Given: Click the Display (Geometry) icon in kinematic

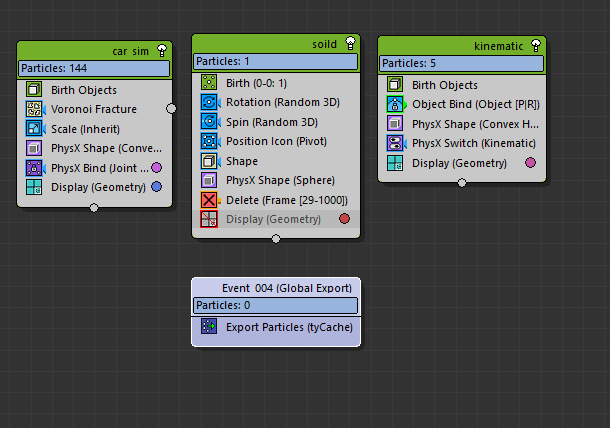Looking at the screenshot, I should pyautogui.click(x=395, y=163).
